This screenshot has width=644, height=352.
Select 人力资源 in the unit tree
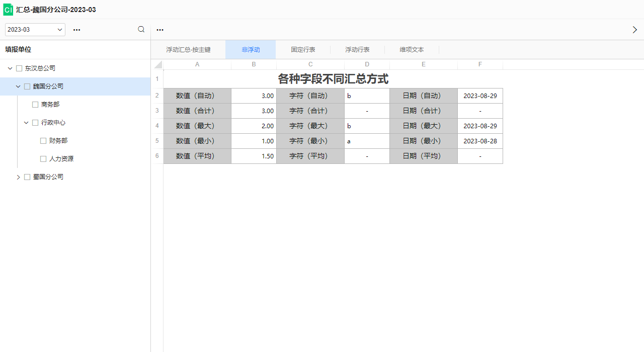[x=61, y=158]
